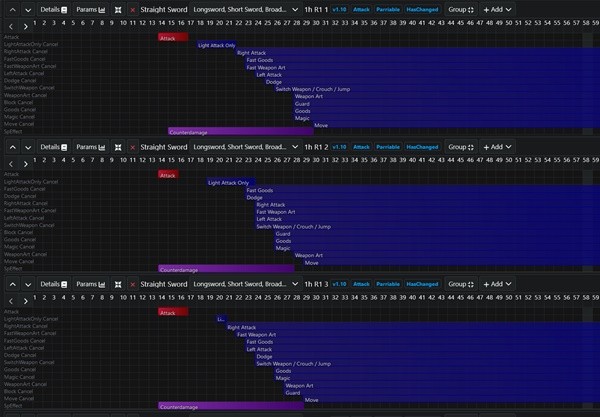The width and height of the screenshot is (600, 417).
Task: Click the Attack tag in the 1h R1 1 header
Action: pos(360,8)
